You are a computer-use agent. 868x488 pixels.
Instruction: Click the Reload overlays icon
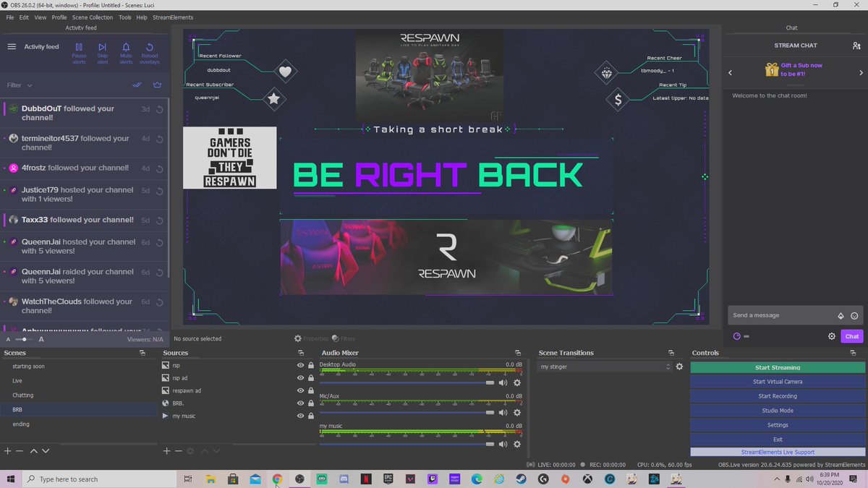pos(150,47)
